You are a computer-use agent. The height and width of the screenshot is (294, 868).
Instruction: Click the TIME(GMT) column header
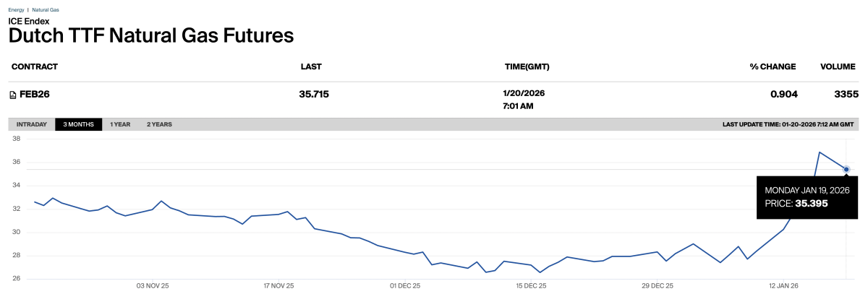(x=527, y=66)
